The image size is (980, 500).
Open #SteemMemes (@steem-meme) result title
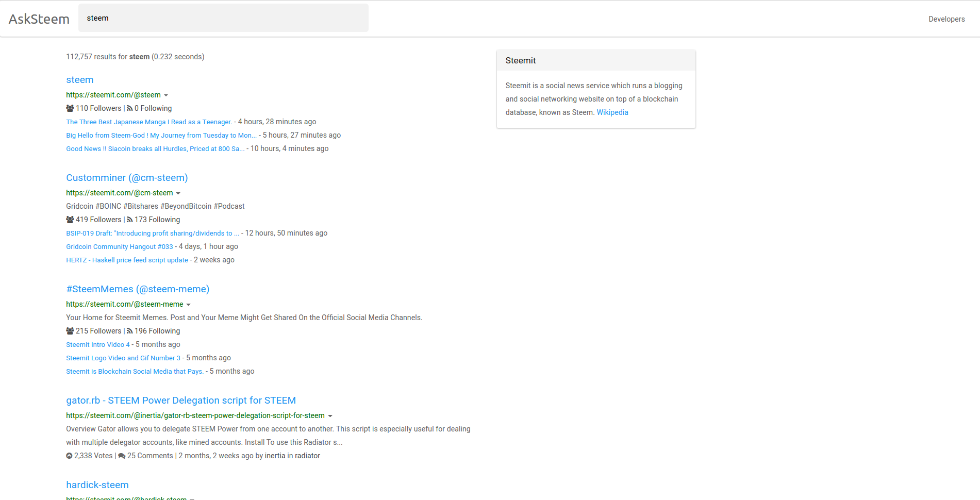coord(138,289)
